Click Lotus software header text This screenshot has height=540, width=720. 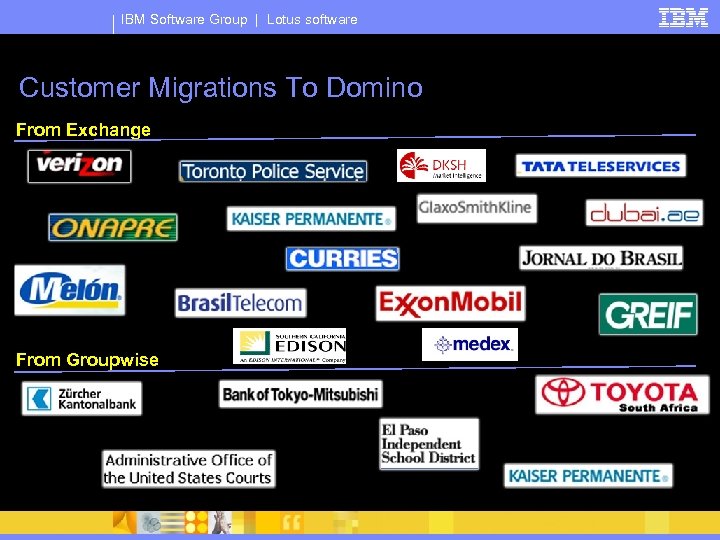tap(312, 19)
